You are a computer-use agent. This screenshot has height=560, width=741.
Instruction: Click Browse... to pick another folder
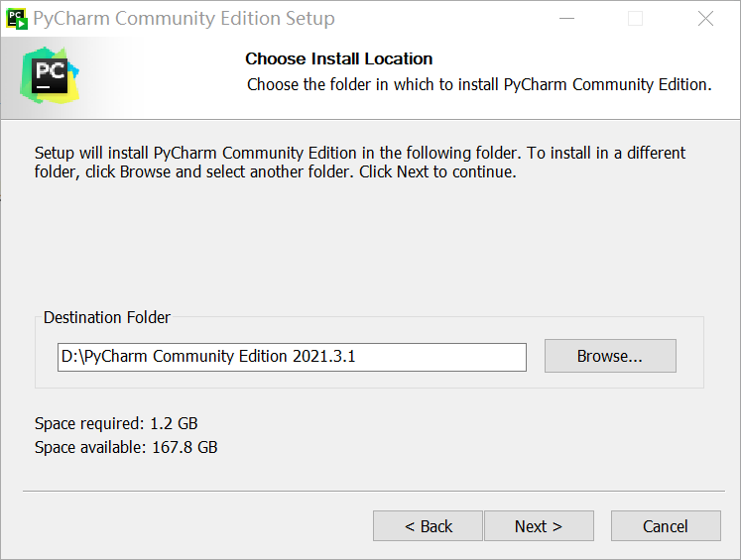(610, 357)
